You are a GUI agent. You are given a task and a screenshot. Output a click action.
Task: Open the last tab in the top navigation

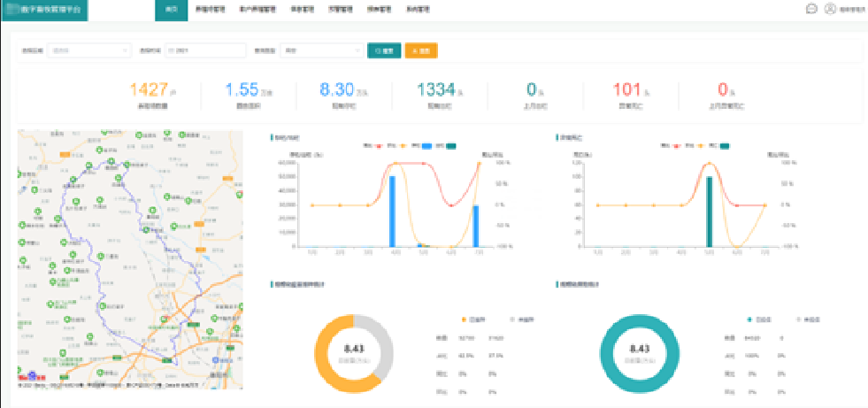click(418, 10)
